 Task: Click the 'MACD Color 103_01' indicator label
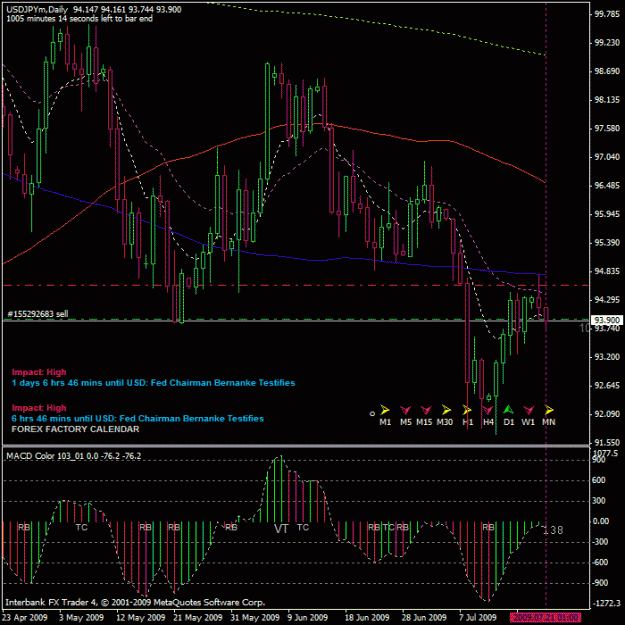73,456
